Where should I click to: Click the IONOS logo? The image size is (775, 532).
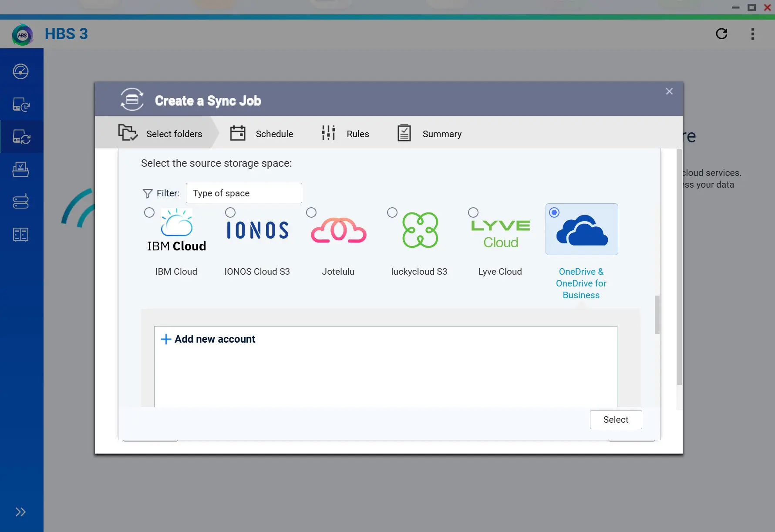tap(258, 230)
